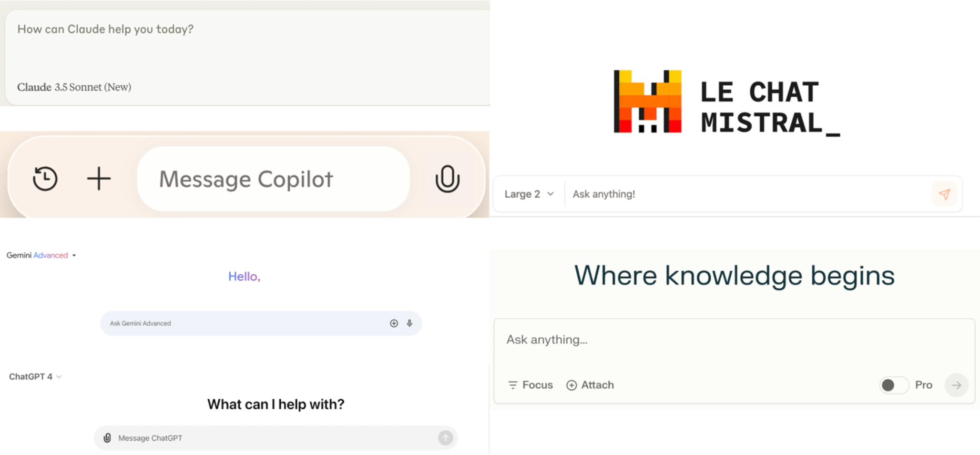Click ChatGPT paperclip attach icon

[x=107, y=438]
